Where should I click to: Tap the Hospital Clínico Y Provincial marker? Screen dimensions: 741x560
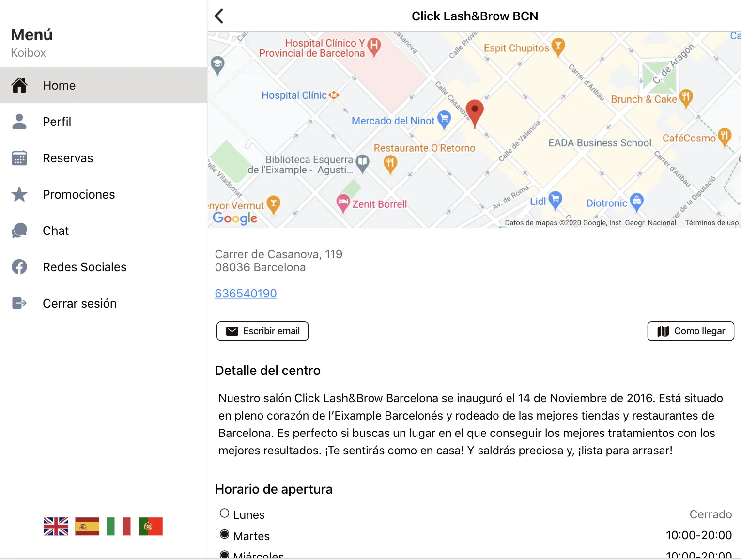[374, 47]
